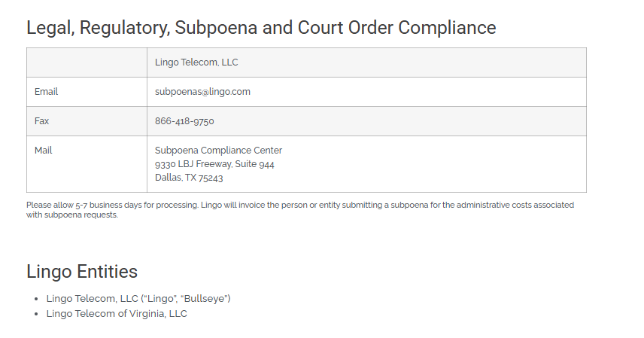Click the Legal, Regulatory, Subpoena Compliance heading
The image size is (644, 338).
(261, 28)
